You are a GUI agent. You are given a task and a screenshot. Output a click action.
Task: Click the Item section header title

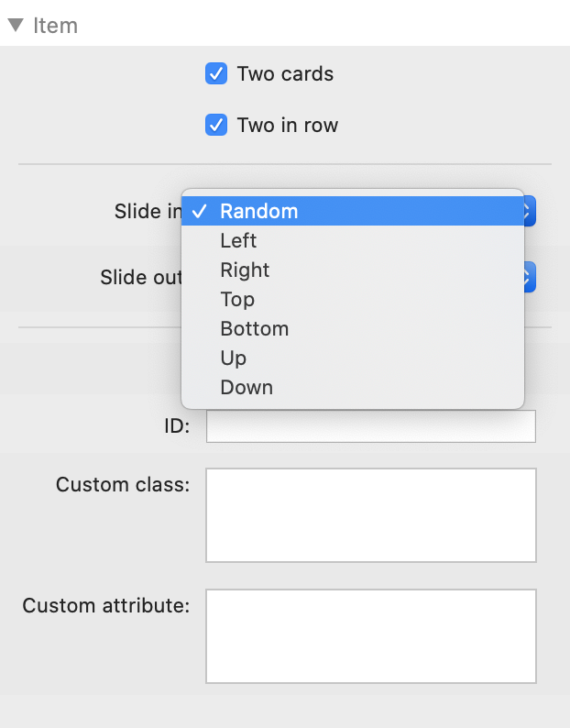tap(55, 25)
